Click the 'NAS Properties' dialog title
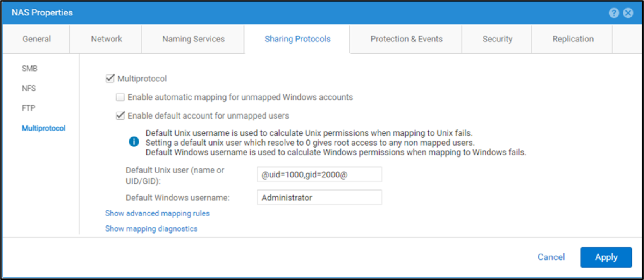Screen dimensions: 644x280 (42, 12)
